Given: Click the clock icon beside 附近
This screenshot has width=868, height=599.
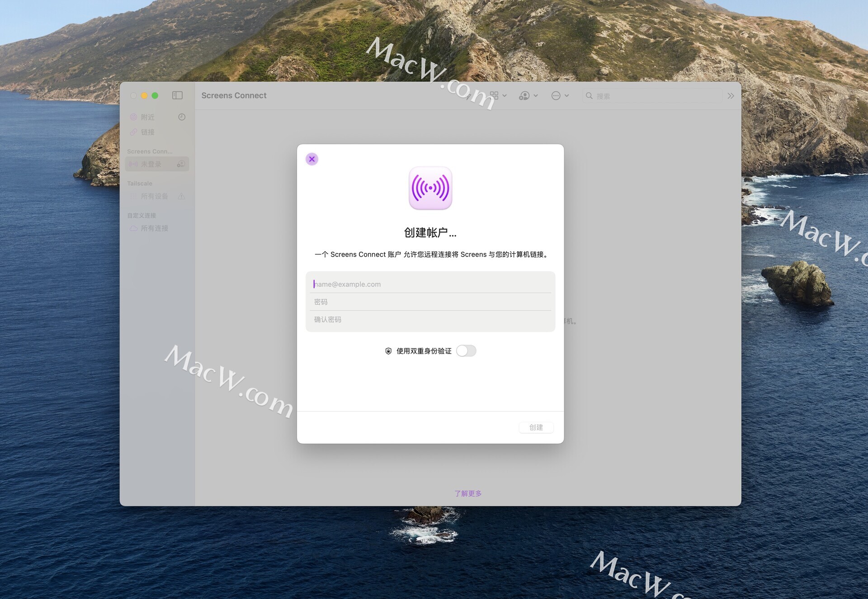Looking at the screenshot, I should [x=182, y=117].
